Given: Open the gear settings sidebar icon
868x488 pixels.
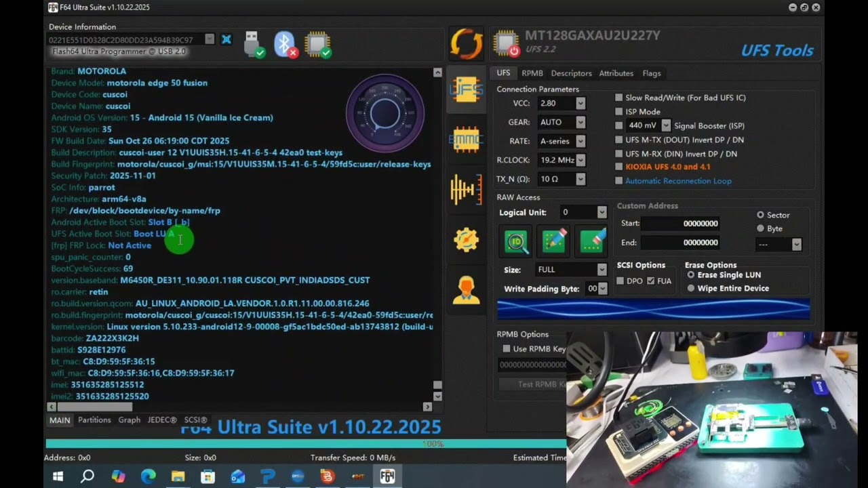Looking at the screenshot, I should pyautogui.click(x=467, y=239).
